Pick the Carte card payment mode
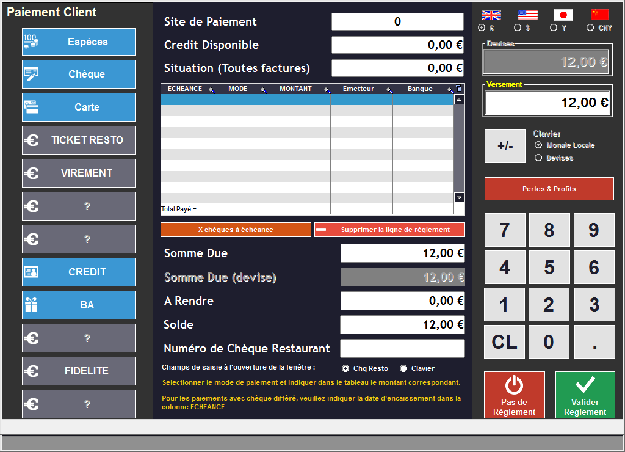625x452 pixels. point(79,107)
